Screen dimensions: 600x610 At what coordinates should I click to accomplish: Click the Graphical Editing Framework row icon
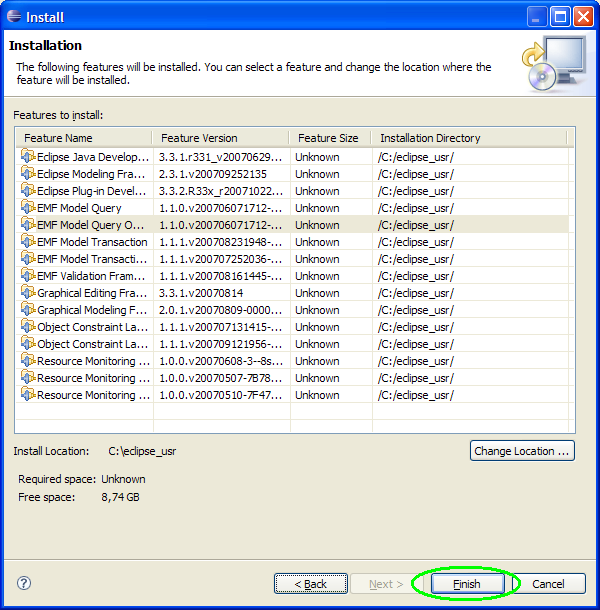(28, 293)
